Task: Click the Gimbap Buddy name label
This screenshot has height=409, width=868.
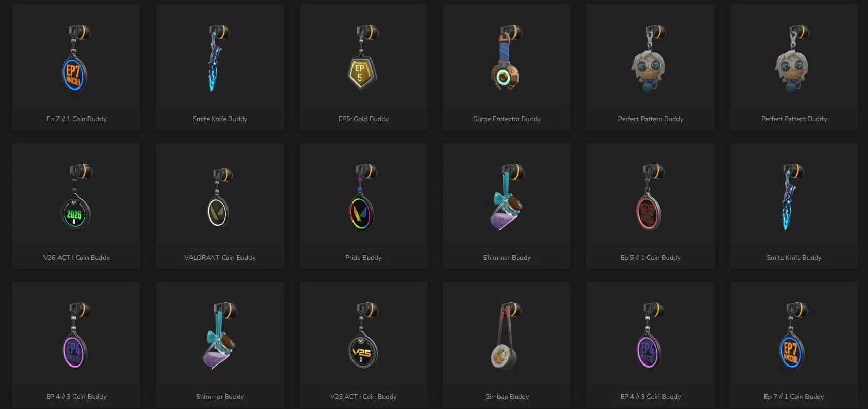Action: 507,397
